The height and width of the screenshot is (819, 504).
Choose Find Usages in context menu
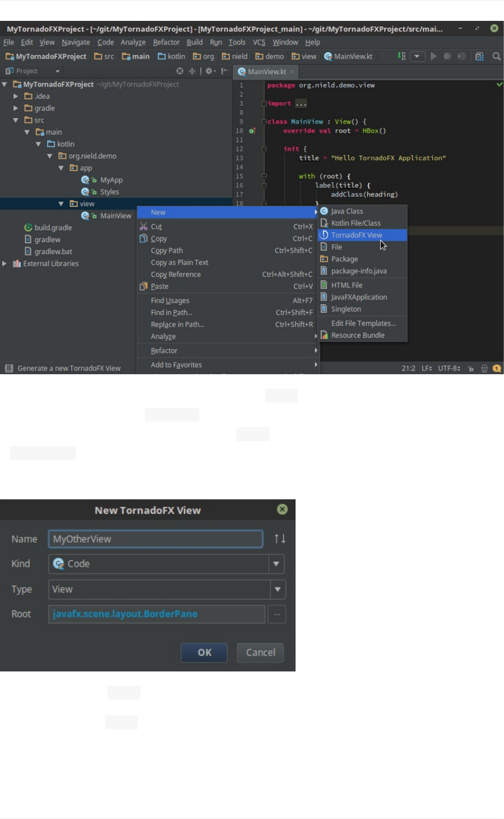228,300
